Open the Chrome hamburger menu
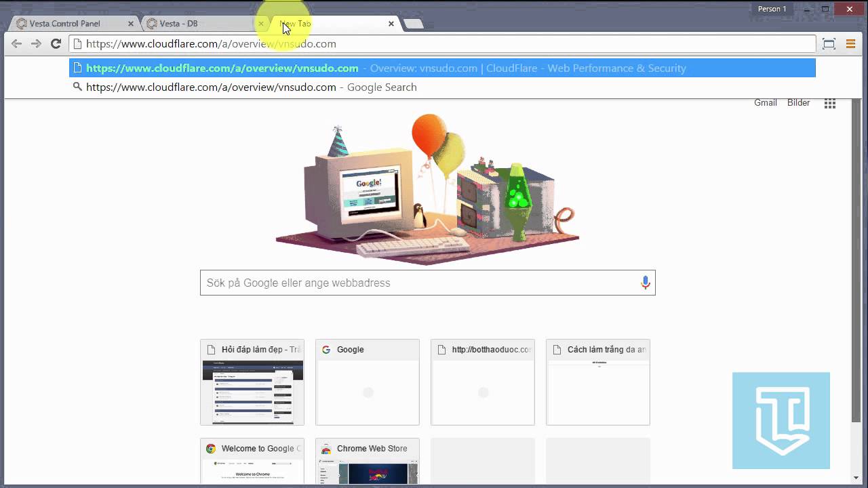Image resolution: width=868 pixels, height=488 pixels. pos(850,44)
